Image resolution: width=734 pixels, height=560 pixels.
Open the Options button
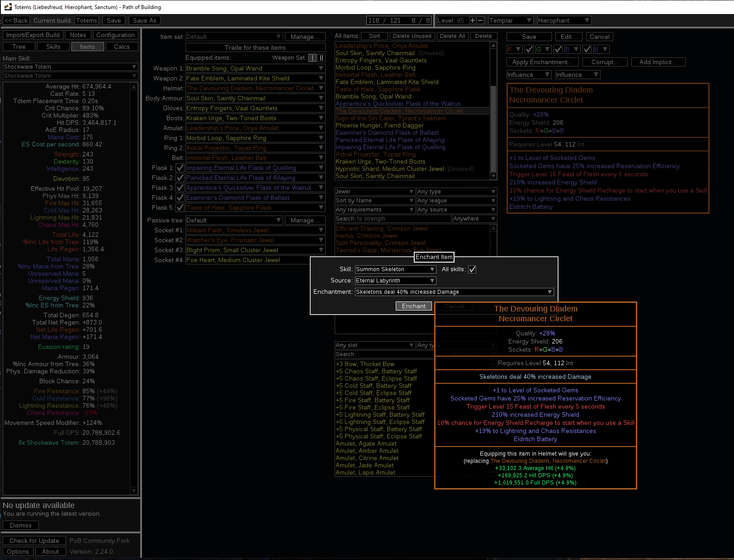18,551
